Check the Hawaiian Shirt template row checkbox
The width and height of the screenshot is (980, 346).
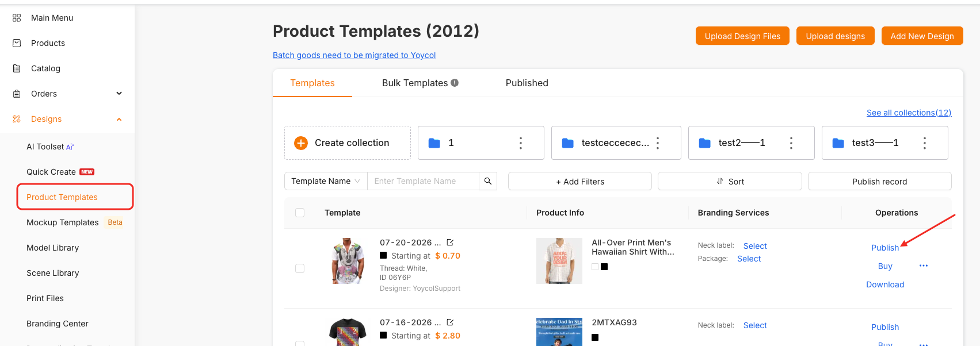300,268
